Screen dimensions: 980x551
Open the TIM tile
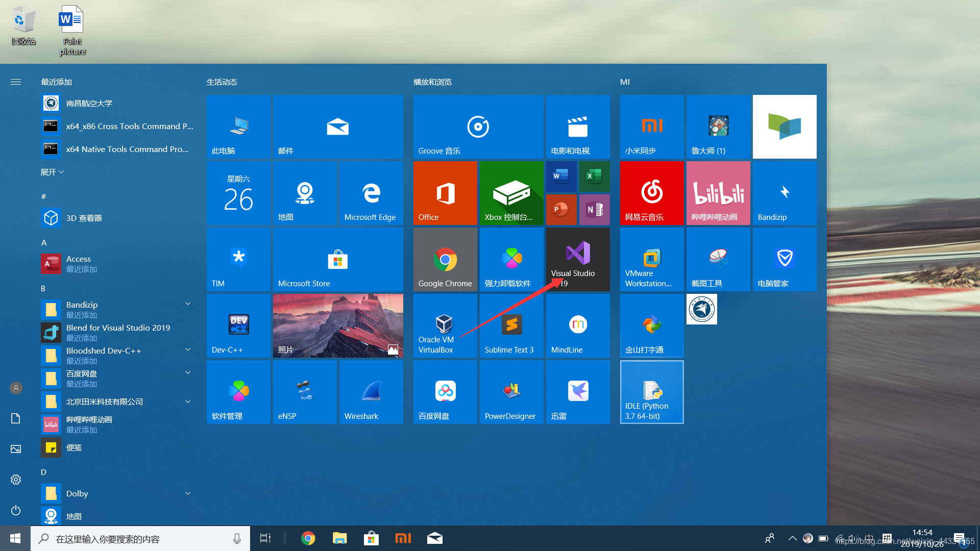(238, 259)
